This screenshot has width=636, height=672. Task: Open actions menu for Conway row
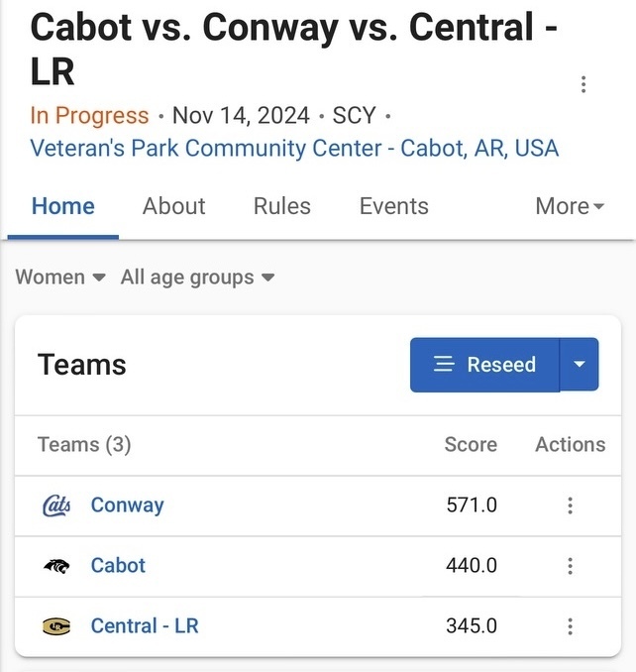[x=570, y=505]
